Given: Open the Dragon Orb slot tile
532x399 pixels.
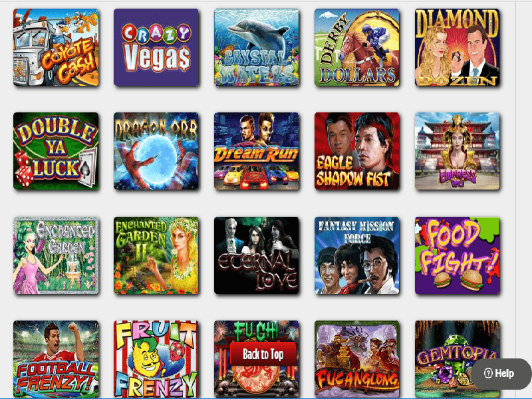Looking at the screenshot, I should (156, 152).
